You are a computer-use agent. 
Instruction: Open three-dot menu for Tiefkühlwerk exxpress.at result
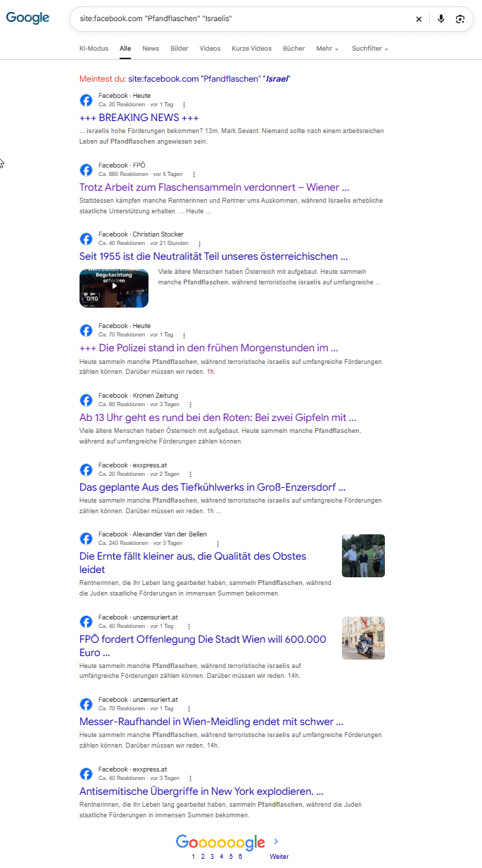[x=190, y=474]
